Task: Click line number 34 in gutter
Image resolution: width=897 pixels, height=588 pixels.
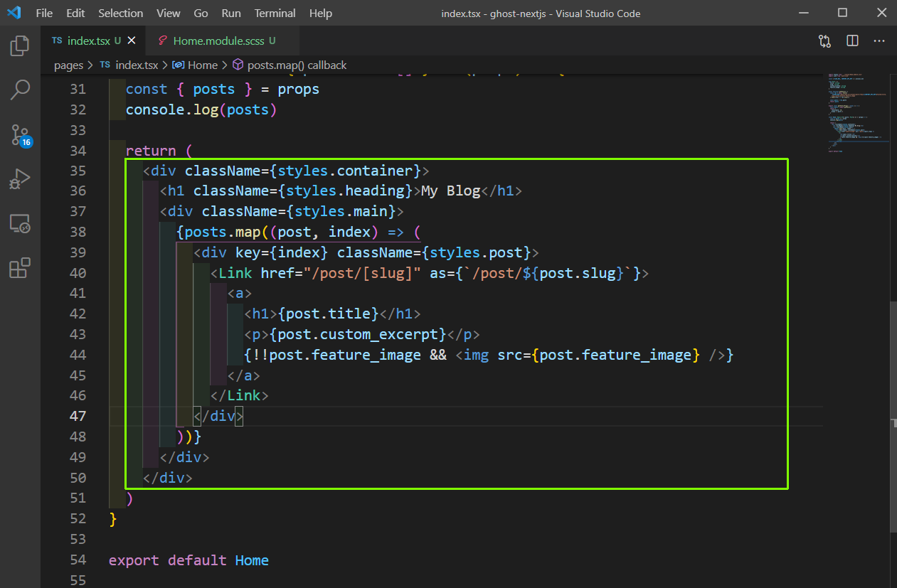Action: (x=78, y=151)
